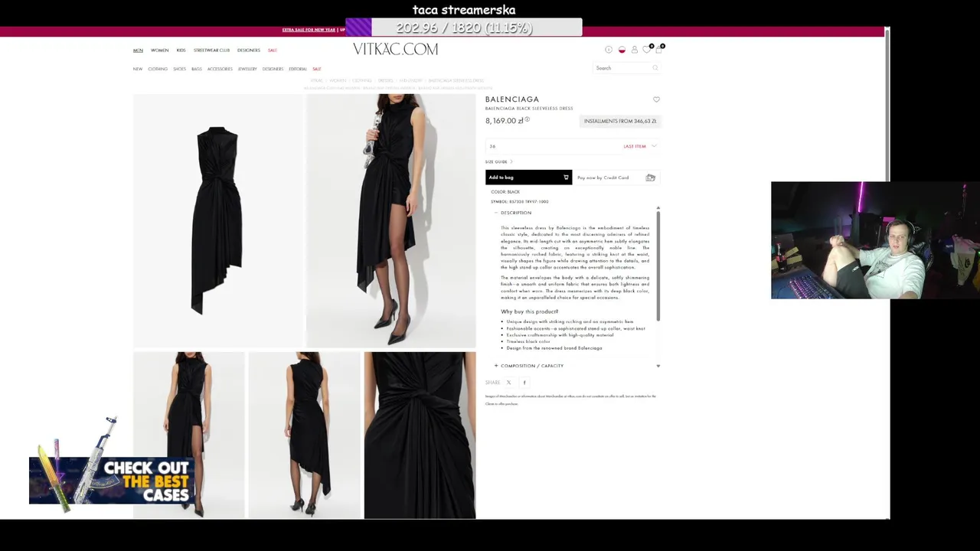
Task: Share product on Facebook
Action: (524, 382)
